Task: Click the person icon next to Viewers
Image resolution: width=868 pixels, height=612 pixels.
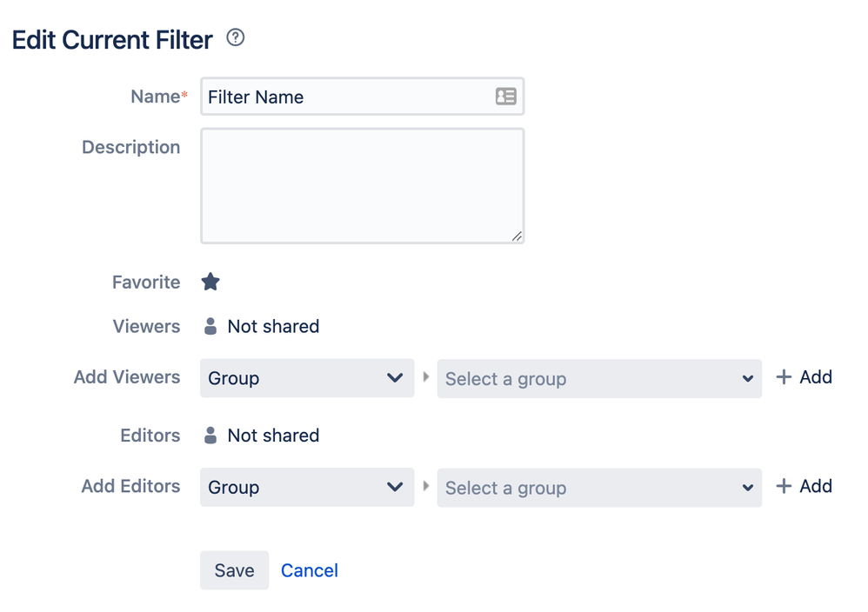Action: tap(210, 327)
